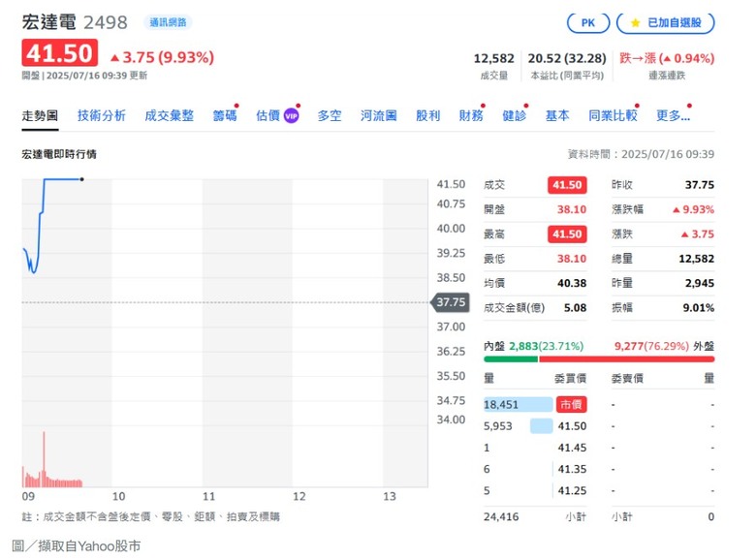The image size is (756, 560).
Task: Click the 內盤 2,883(23.71%) text
Action: pyautogui.click(x=533, y=346)
